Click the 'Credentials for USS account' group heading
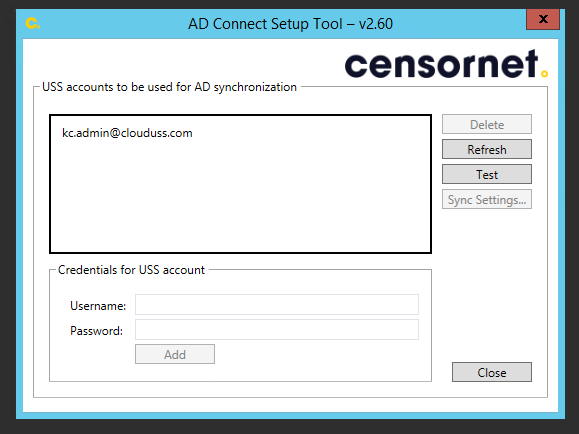This screenshot has height=434, width=579. pos(131,270)
